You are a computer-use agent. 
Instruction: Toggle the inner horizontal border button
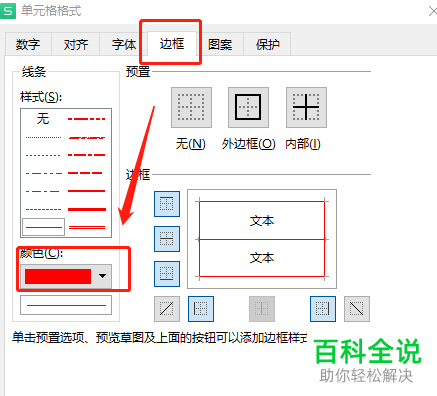[167, 239]
